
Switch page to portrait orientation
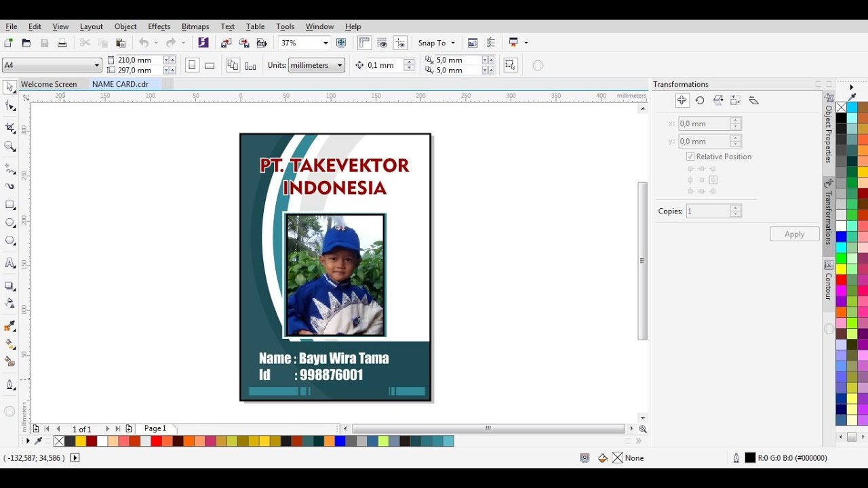pos(192,65)
